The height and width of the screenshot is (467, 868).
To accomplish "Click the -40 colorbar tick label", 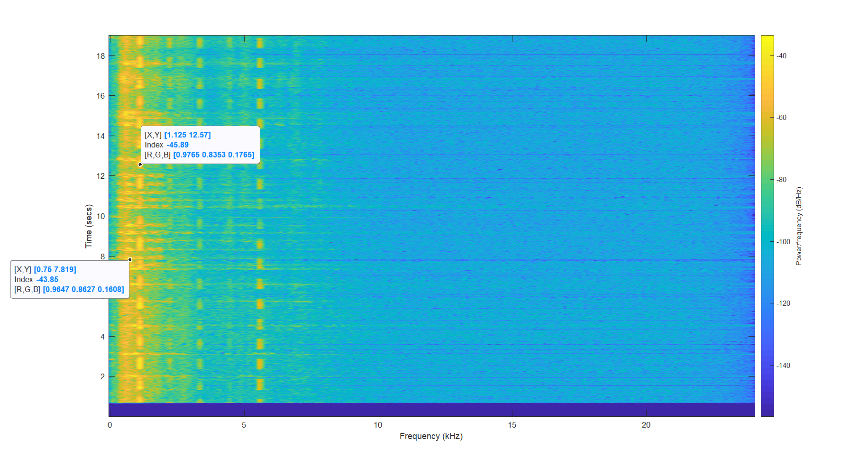I will (781, 56).
